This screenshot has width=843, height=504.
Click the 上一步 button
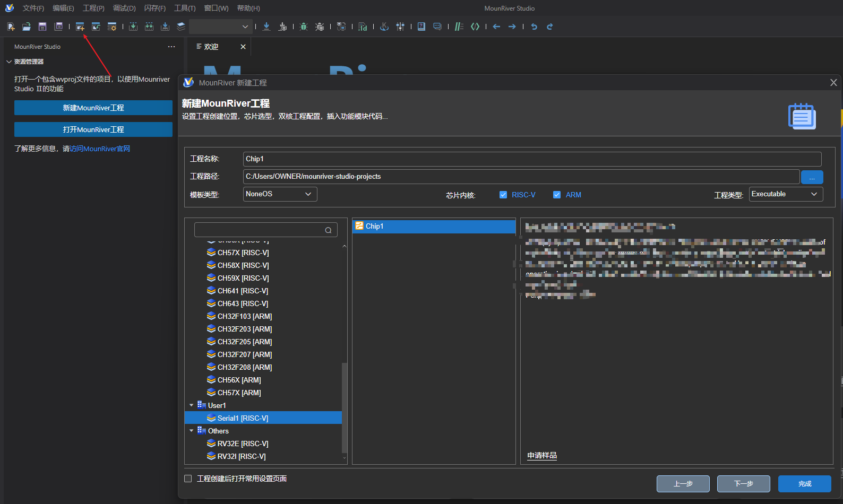[683, 484]
